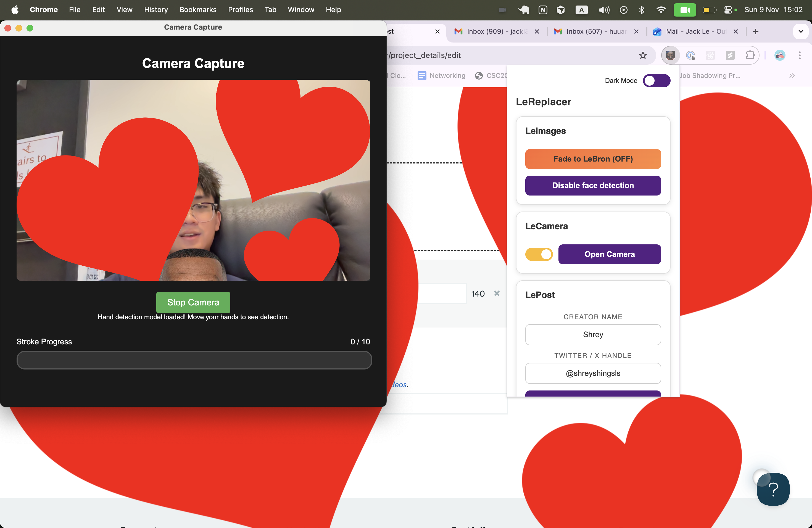Toggle the yellow LeCamera switch

(539, 254)
